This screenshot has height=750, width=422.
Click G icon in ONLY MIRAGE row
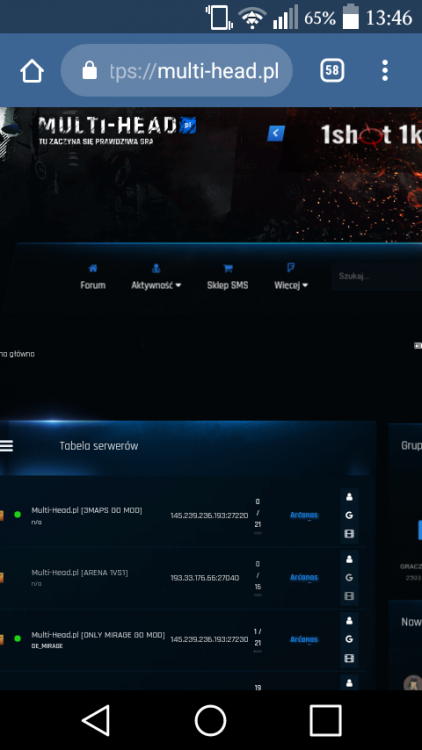349,640
